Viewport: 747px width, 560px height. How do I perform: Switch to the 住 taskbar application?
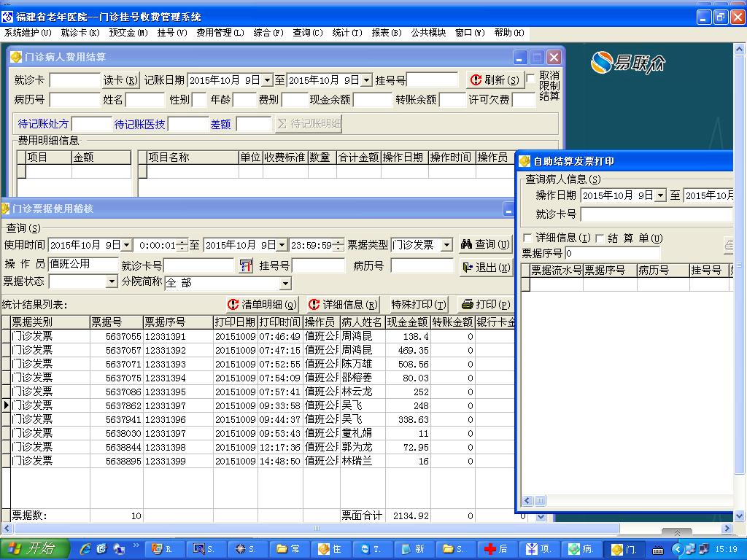point(330,549)
